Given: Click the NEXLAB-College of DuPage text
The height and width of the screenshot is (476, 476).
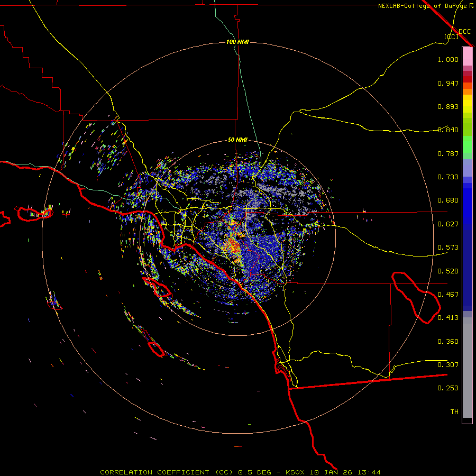Looking at the screenshot, I should [423, 6].
